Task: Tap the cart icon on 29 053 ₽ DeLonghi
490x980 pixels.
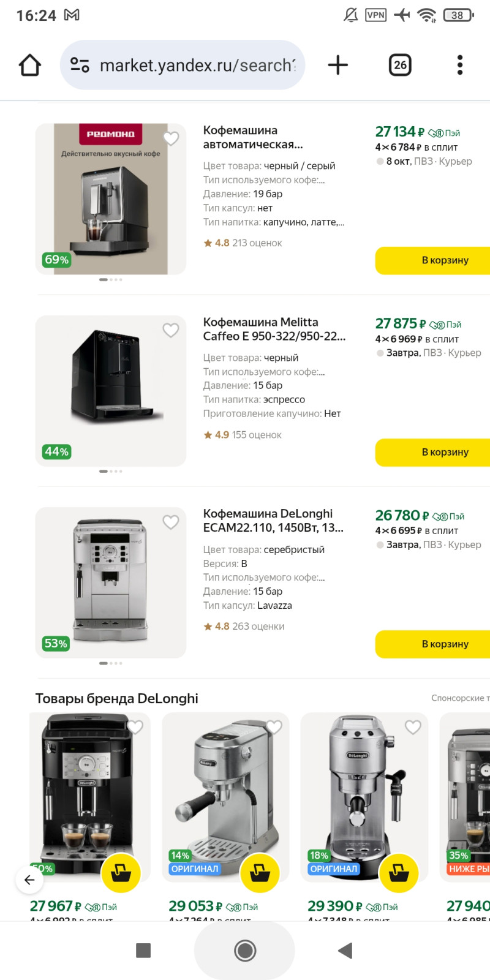Action: tap(260, 873)
